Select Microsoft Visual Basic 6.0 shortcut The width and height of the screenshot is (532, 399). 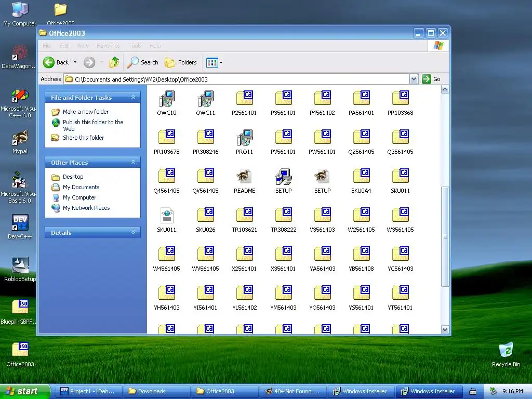20,188
